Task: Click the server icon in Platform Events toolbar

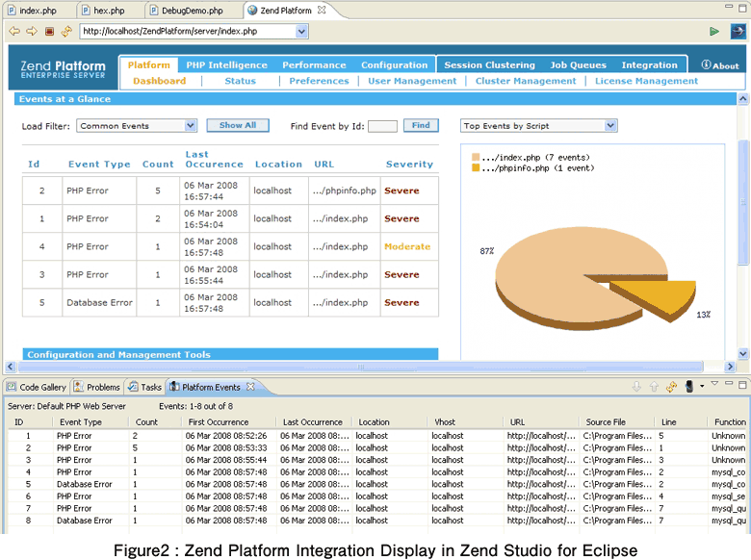Action: click(x=689, y=386)
